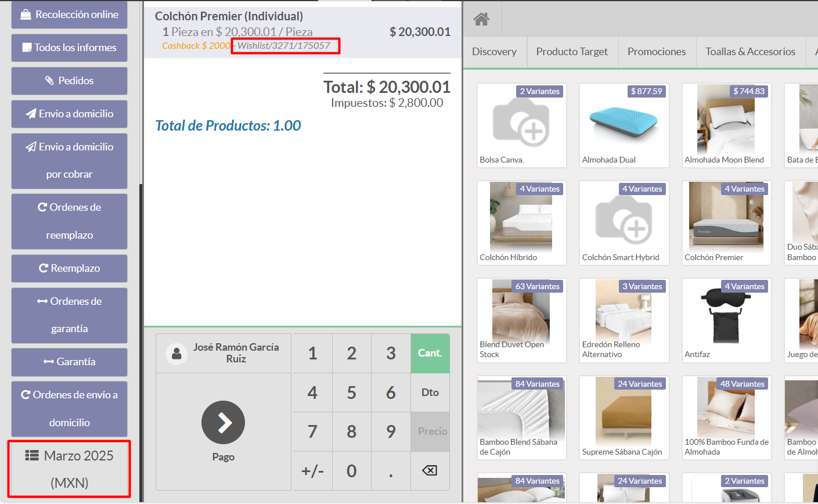Click the Total: $ 20,300.01 amount
The height and width of the screenshot is (504, 818).
pos(387,87)
